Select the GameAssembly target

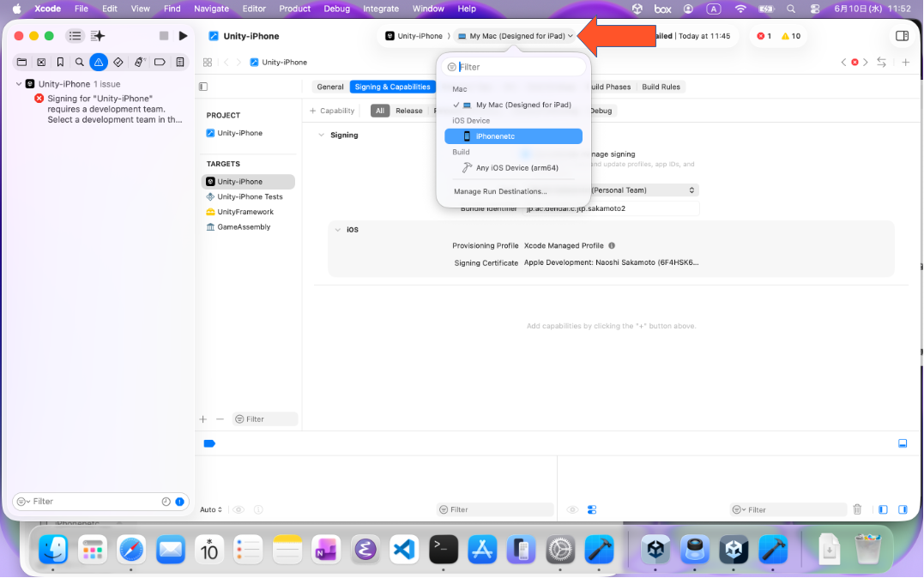coord(248,227)
